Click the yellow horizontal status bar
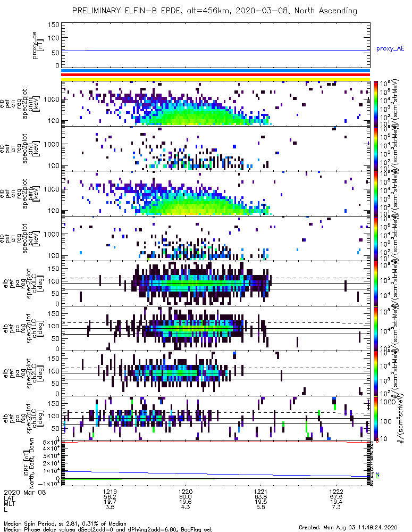Viewport: 412px width, 532px height. tap(215, 79)
